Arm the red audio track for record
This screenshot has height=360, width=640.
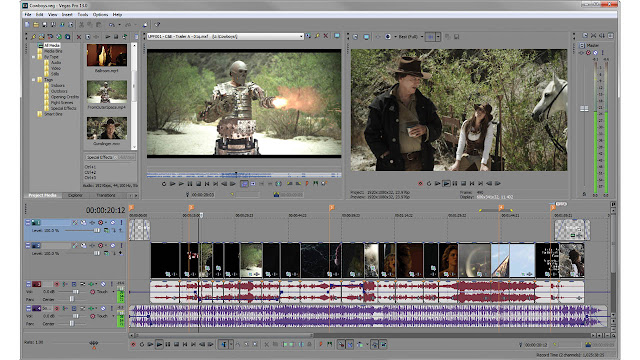(x=57, y=284)
